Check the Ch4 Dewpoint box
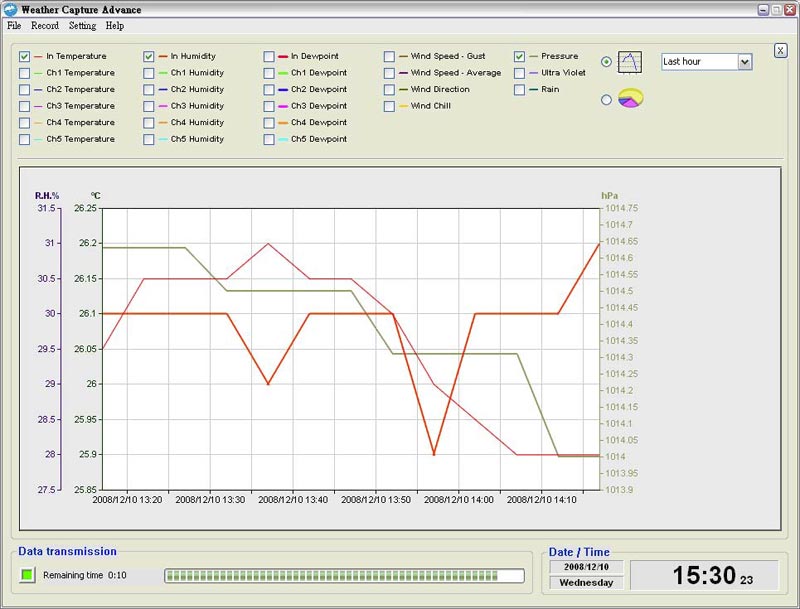This screenshot has height=609, width=800. coord(269,122)
